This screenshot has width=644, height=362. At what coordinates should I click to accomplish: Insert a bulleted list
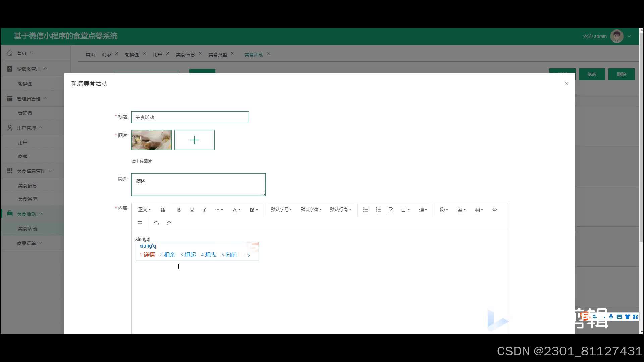click(366, 210)
